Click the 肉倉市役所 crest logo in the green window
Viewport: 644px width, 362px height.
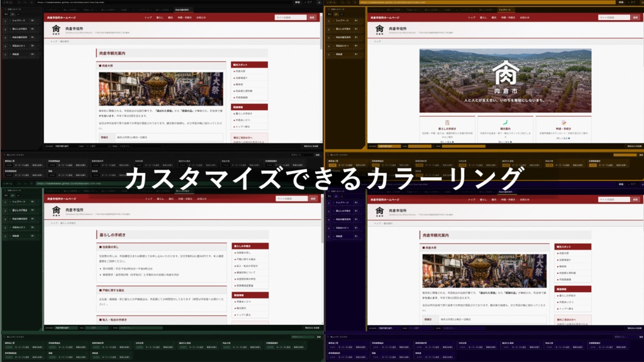56,211
